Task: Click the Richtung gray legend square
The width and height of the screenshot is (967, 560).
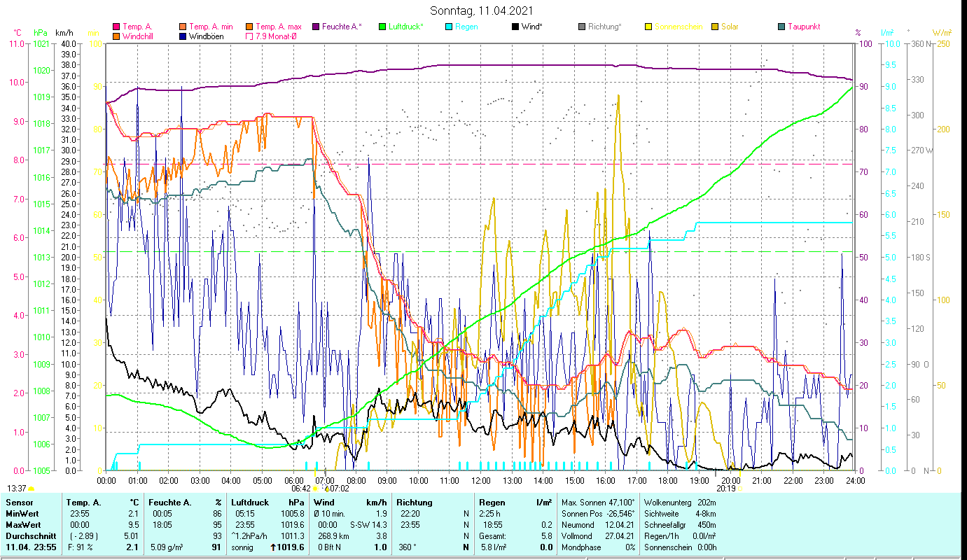Action: pos(581,27)
